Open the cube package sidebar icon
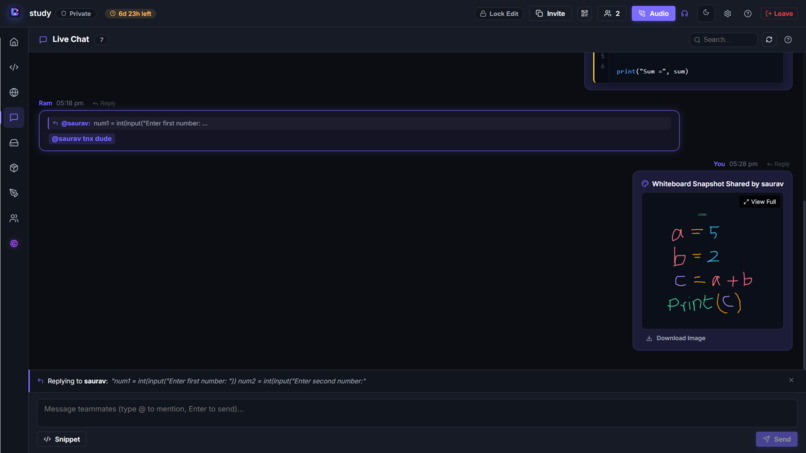This screenshot has height=453, width=806. [x=14, y=168]
